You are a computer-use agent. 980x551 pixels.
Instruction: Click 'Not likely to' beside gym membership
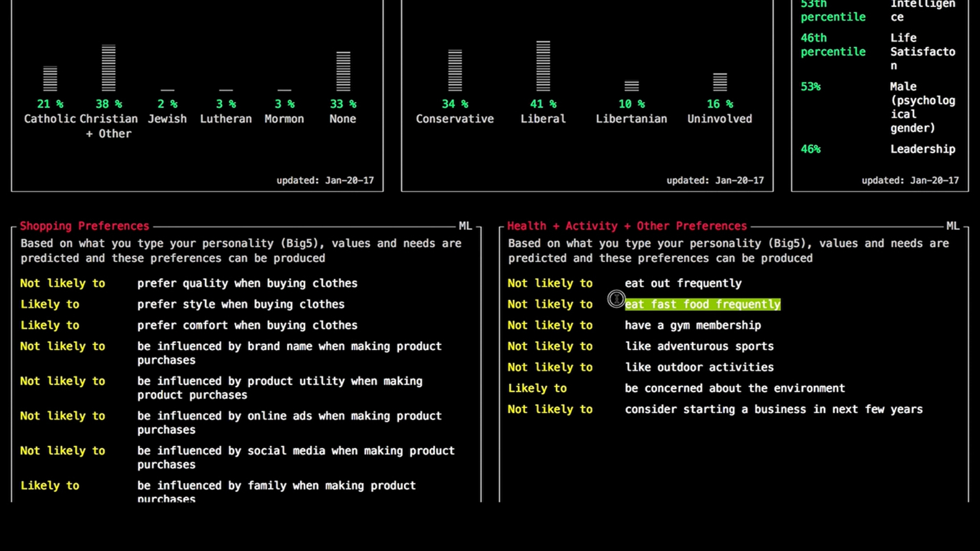550,325
